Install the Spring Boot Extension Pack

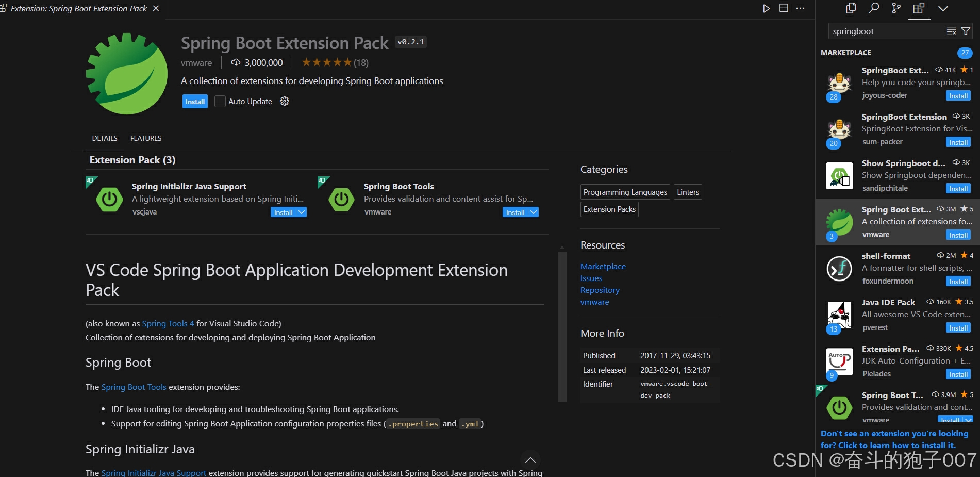pos(195,102)
